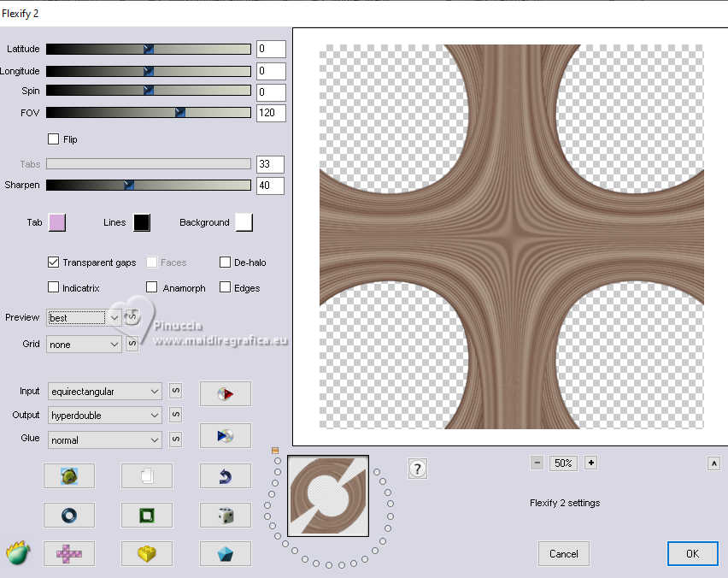Click the S button beside Grid dropdown
The width and height of the screenshot is (728, 578).
(x=132, y=344)
